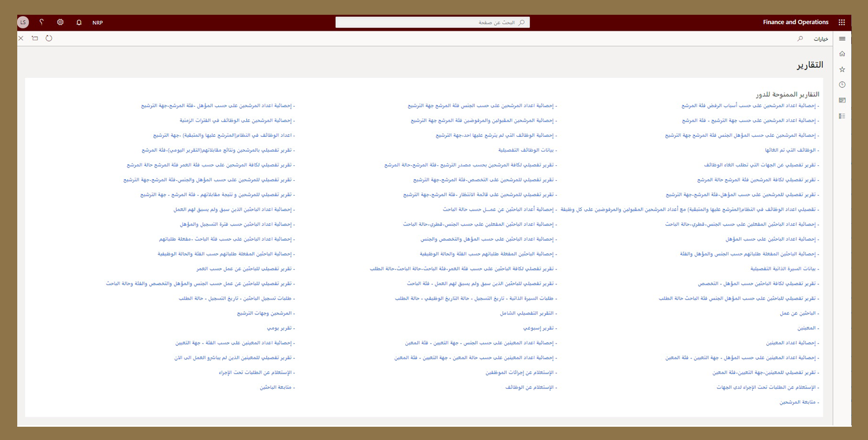The height and width of the screenshot is (440, 868).
Task: Close the التقارير page
Action: [21, 38]
